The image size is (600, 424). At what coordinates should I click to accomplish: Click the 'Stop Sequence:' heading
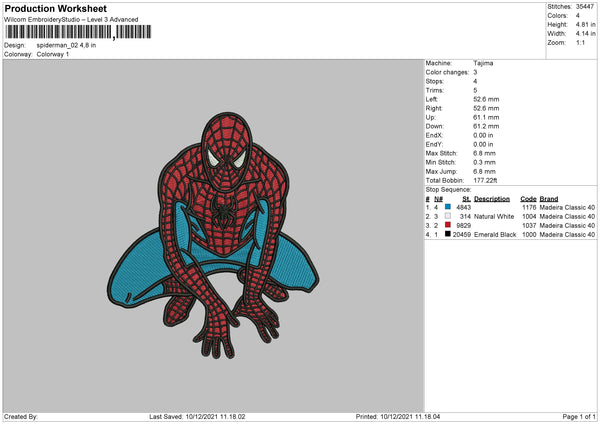(448, 190)
